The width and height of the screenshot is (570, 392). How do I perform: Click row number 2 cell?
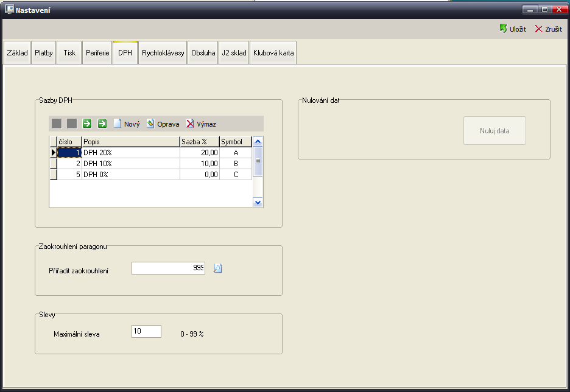pos(69,164)
